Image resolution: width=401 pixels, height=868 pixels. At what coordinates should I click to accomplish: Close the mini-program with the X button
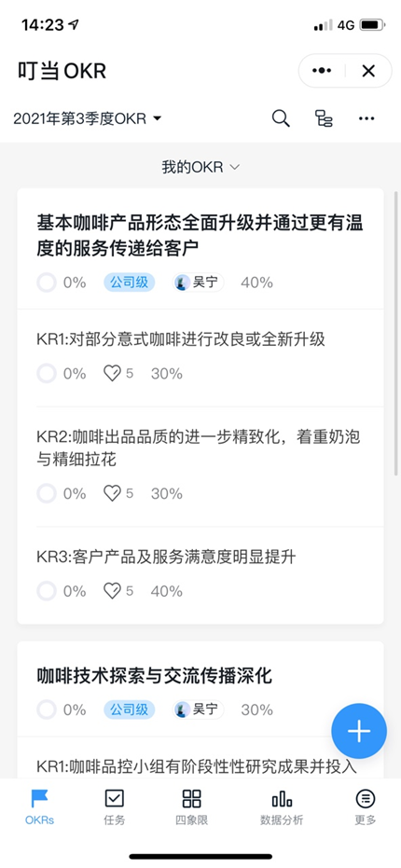click(x=368, y=71)
